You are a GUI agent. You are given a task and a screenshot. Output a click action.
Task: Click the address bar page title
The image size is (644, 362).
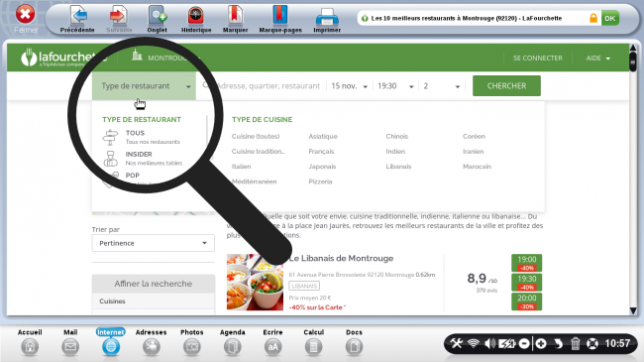[467, 18]
